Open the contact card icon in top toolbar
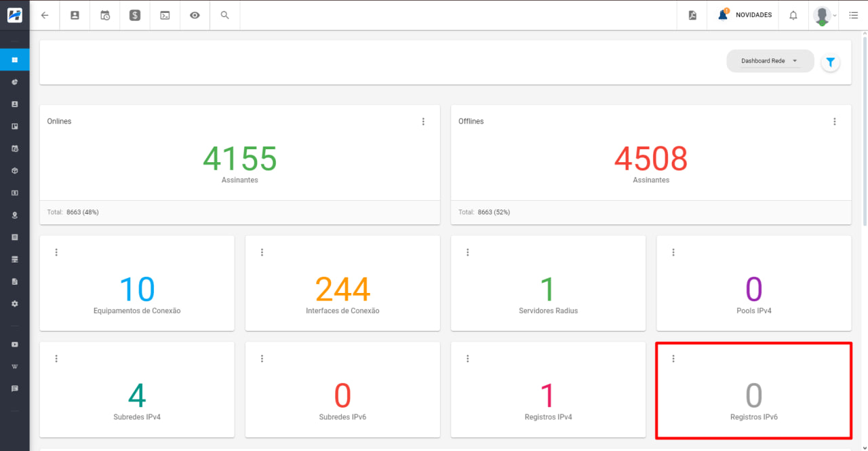 (75, 15)
